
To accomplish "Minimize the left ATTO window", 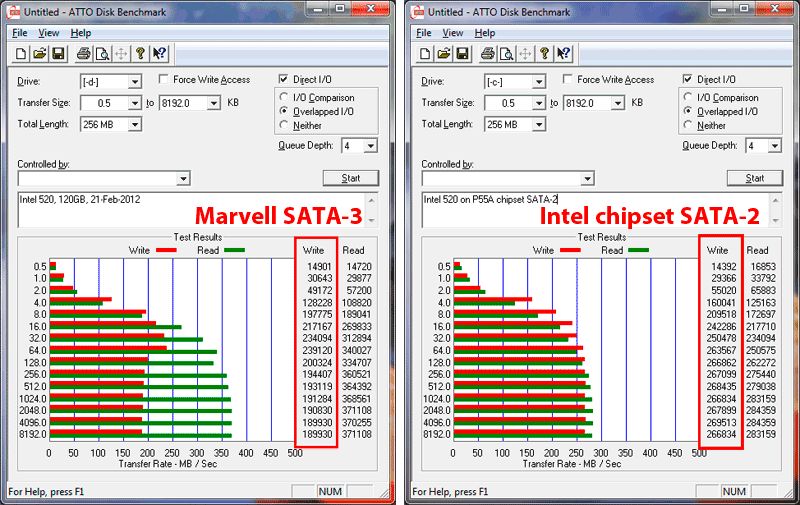I will click(x=318, y=9).
